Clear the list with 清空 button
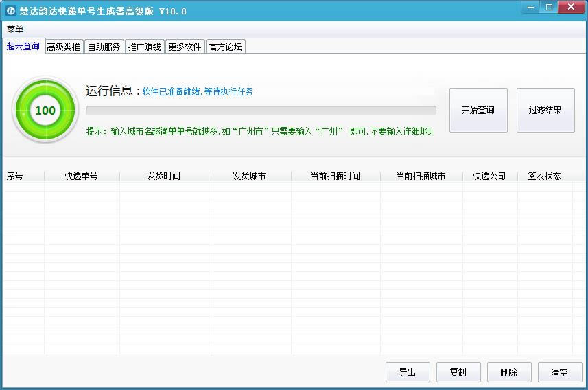Screen dimensions: 588x390 point(560,372)
